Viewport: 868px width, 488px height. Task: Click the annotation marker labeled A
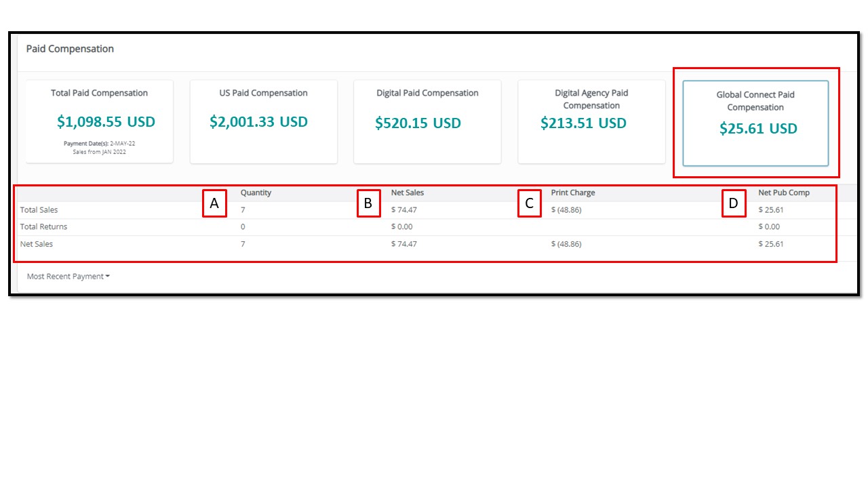click(214, 203)
